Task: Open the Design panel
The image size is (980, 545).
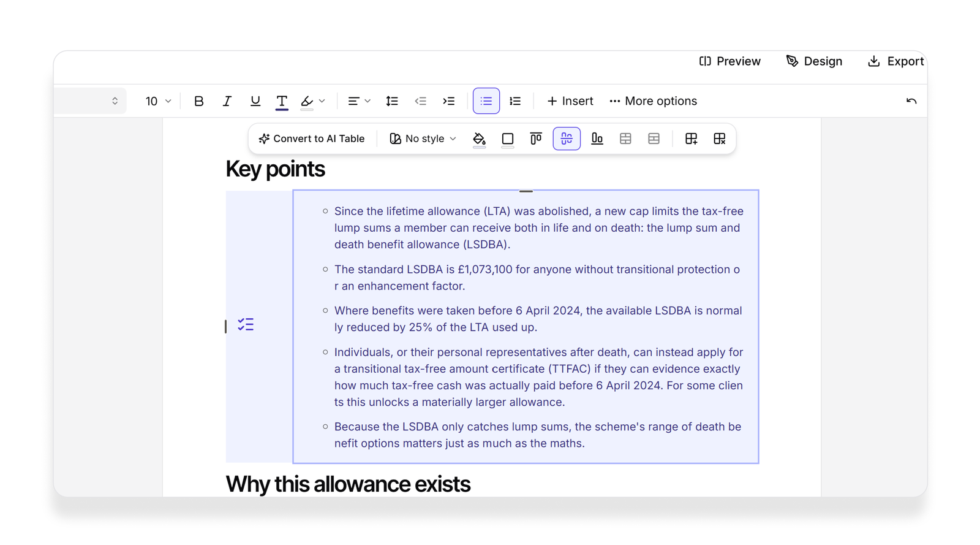Action: pos(815,61)
